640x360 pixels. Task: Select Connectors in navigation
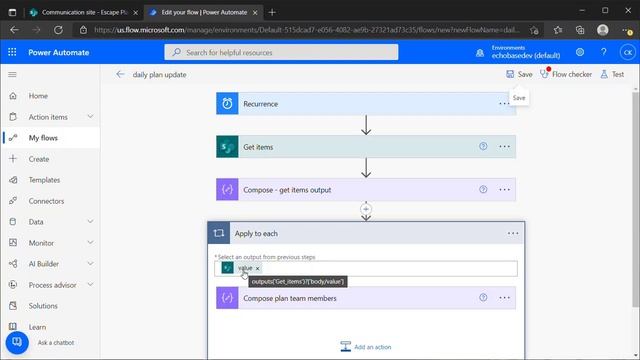pyautogui.click(x=46, y=201)
